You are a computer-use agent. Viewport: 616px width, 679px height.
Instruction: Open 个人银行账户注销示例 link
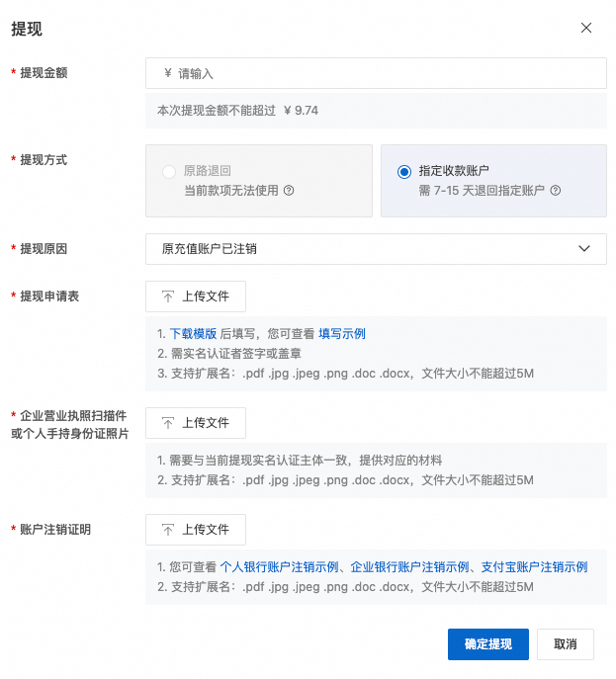pos(280,567)
